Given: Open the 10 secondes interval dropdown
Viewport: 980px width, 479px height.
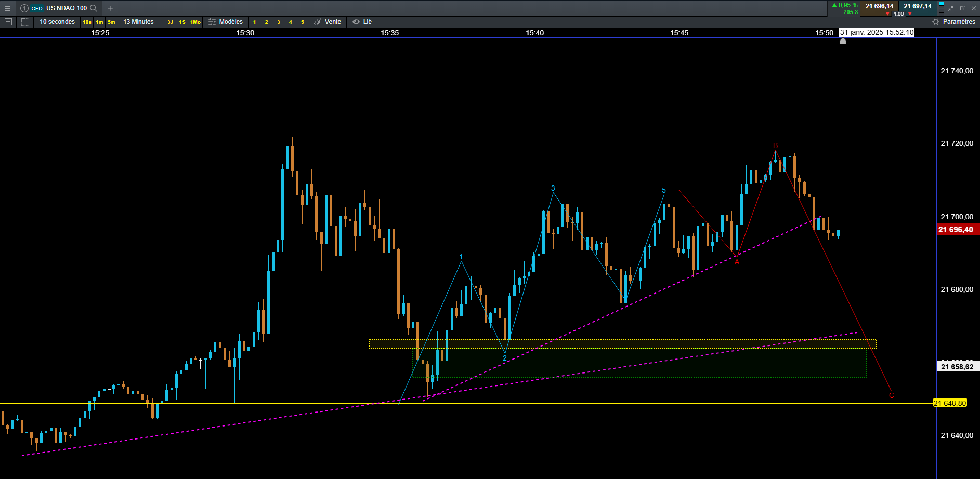Looking at the screenshot, I should click(57, 22).
